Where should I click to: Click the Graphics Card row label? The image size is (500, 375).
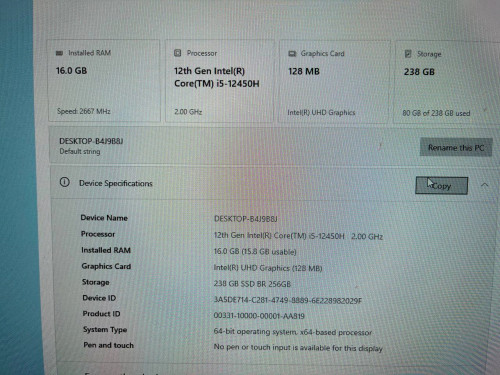106,266
